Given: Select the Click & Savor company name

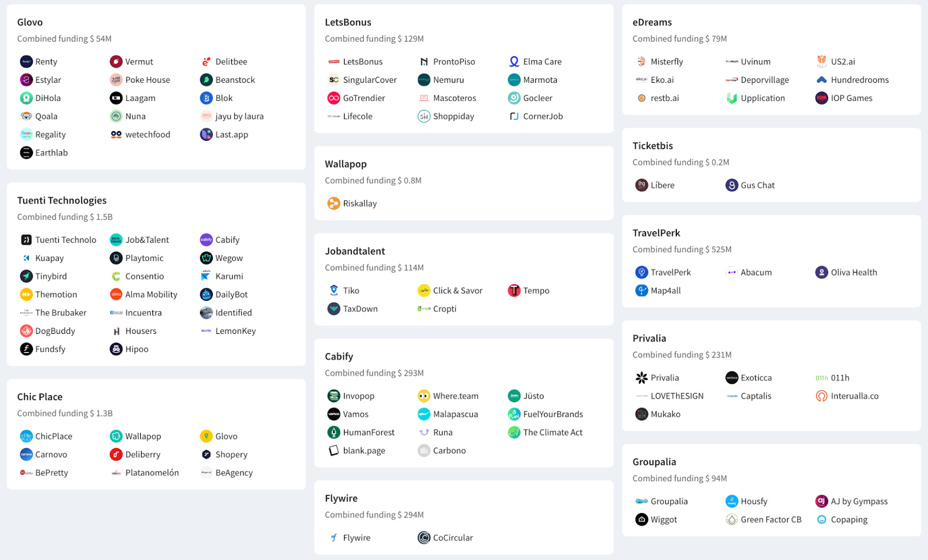Looking at the screenshot, I should click(458, 291).
